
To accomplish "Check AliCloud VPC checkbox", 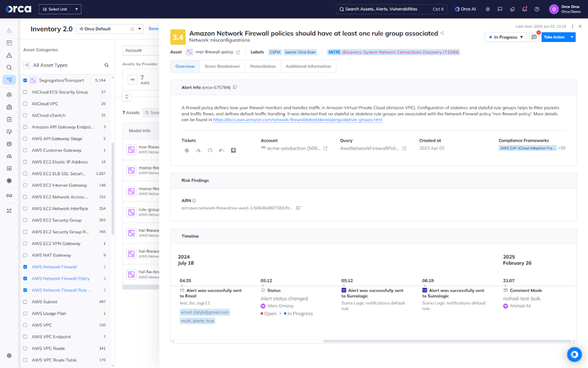I will [x=25, y=104].
